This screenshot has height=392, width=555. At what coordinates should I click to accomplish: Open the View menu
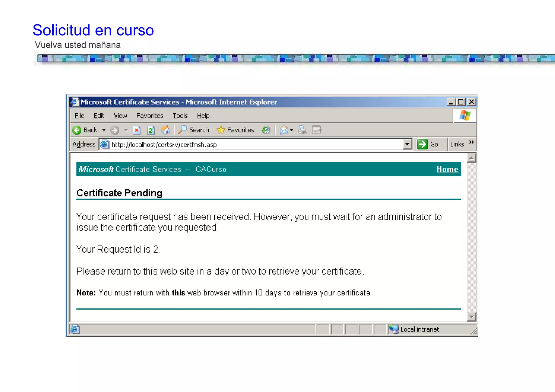point(120,116)
